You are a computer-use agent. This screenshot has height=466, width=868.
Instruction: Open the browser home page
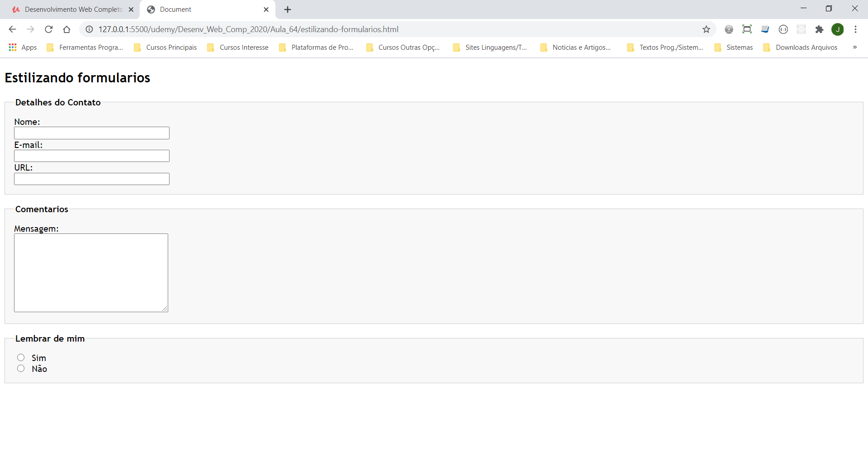point(67,29)
